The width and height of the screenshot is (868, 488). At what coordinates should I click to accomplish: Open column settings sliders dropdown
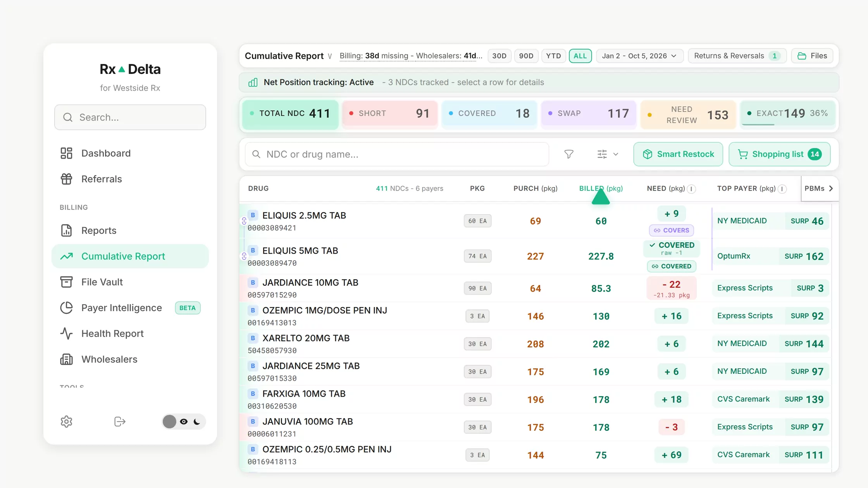(608, 154)
